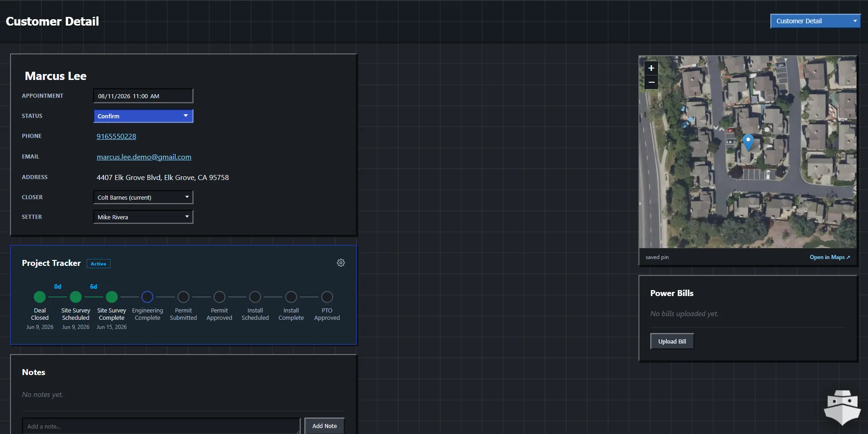Viewport: 868px width, 434px height.
Task: Mark the Permit Approved step circle
Action: 220,297
